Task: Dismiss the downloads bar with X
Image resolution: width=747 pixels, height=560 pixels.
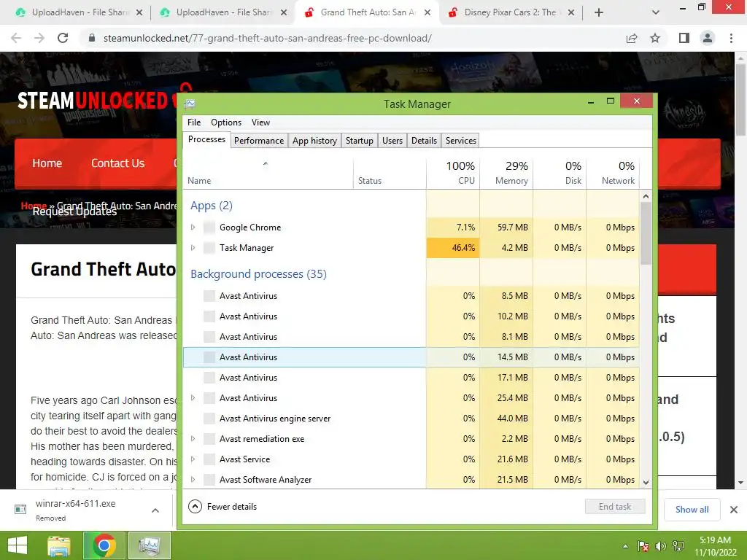Action: 734,510
